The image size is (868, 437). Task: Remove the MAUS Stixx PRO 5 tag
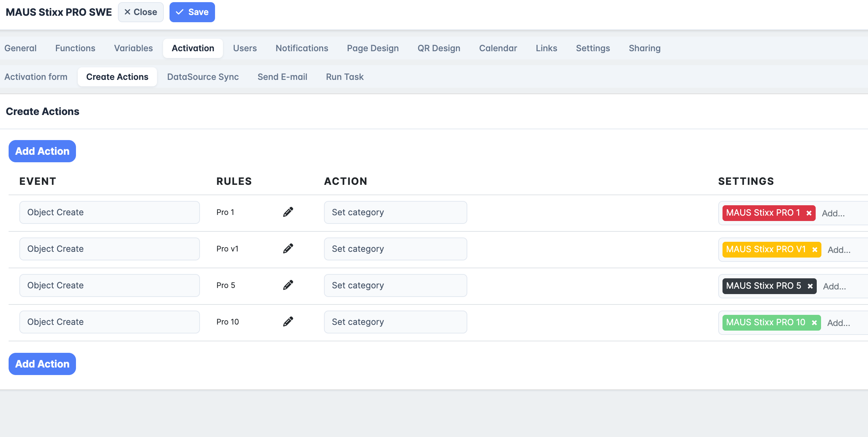pyautogui.click(x=810, y=286)
